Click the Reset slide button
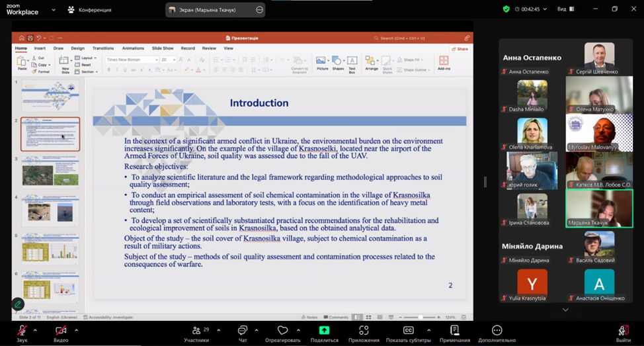644x346 pixels. [83, 65]
